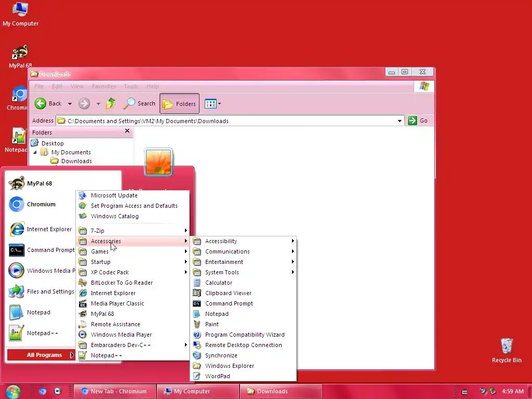Expand XP Codec Pack submenu
Viewport: 532px width, 399px height.
132,272
